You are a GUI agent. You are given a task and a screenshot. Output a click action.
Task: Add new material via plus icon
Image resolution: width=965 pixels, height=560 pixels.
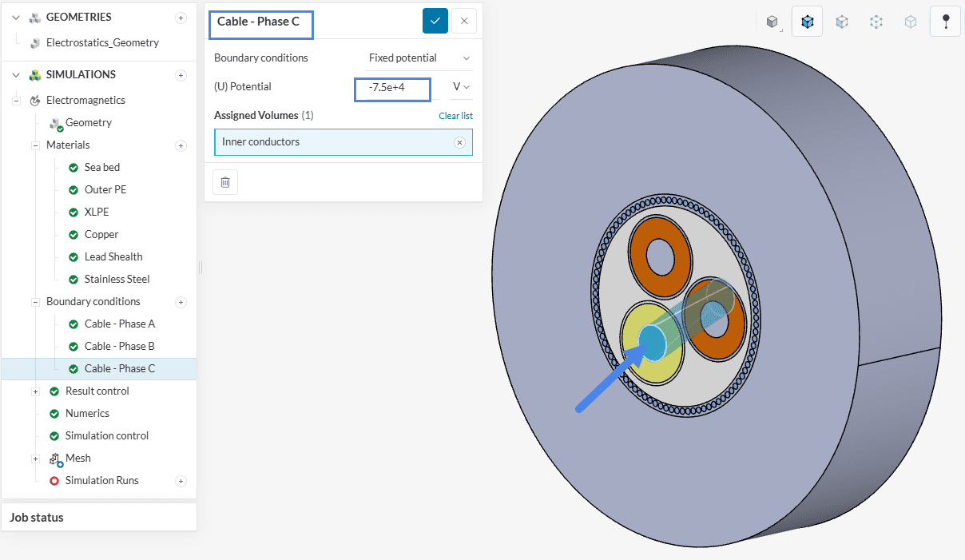point(181,145)
